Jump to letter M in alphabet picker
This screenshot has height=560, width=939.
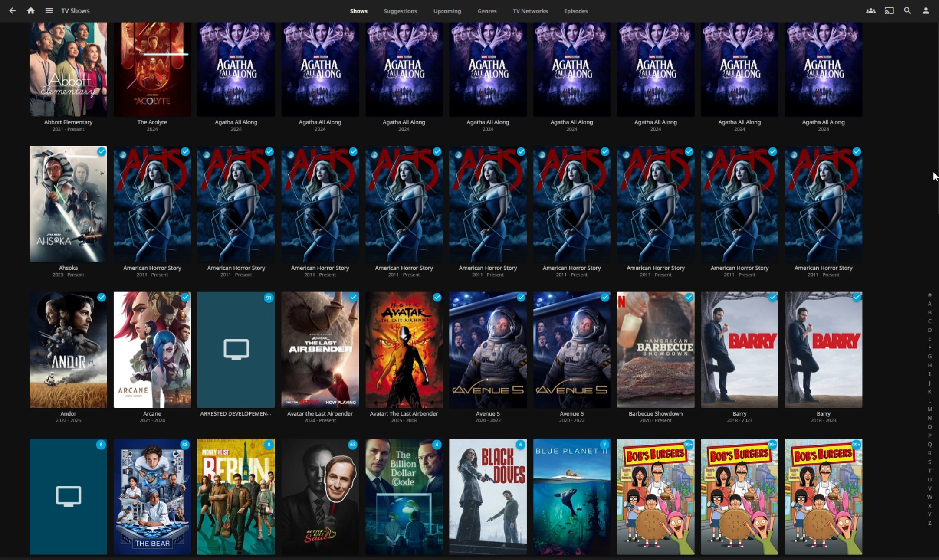click(929, 409)
